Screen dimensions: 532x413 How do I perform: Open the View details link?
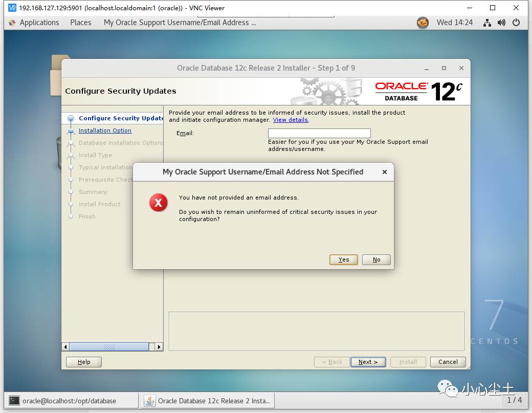pos(291,120)
